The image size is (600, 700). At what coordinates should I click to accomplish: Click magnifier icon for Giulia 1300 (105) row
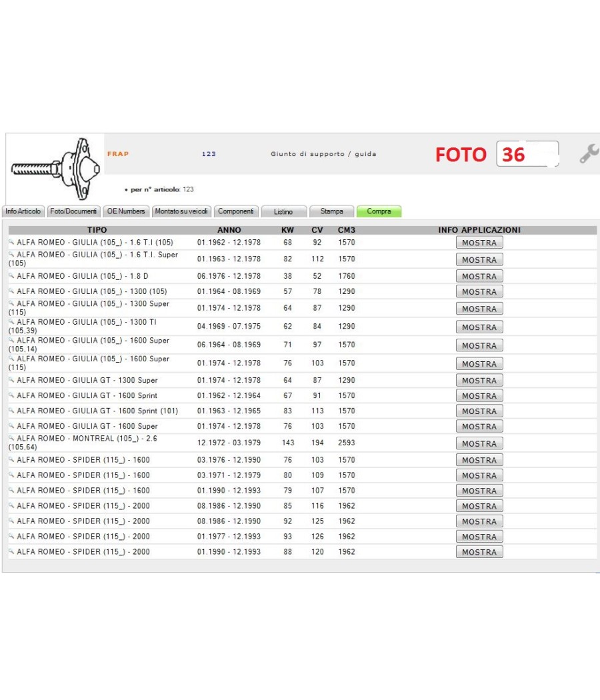coord(11,291)
